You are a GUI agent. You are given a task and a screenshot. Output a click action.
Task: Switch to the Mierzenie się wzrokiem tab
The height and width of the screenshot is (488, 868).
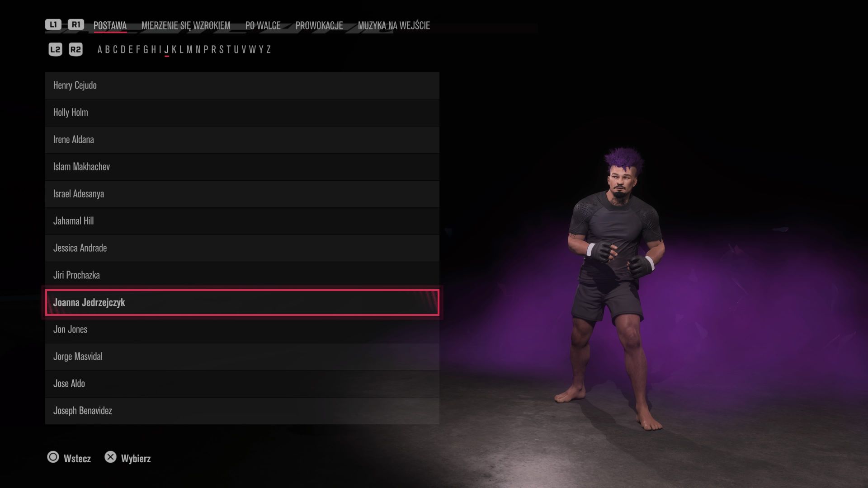(x=186, y=26)
